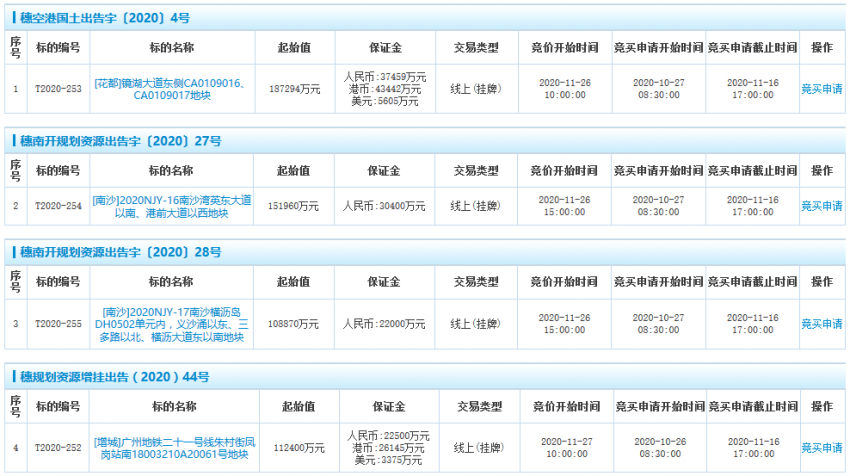Click the starting price 187294万元
Image resolution: width=850 pixels, height=476 pixels.
(294, 89)
